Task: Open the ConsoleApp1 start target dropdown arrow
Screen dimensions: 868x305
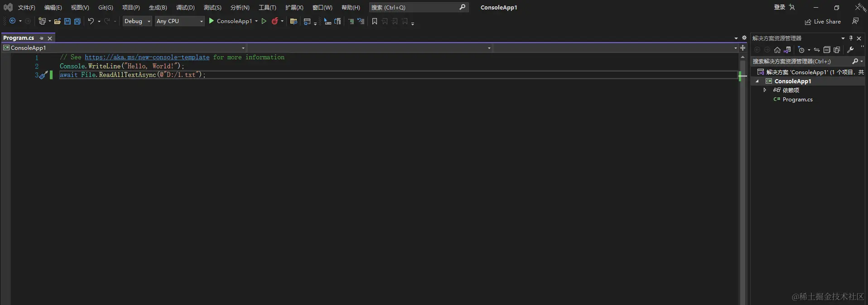Action: point(256,21)
